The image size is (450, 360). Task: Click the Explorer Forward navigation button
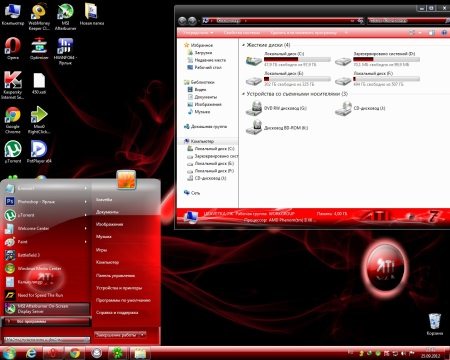tap(192, 21)
